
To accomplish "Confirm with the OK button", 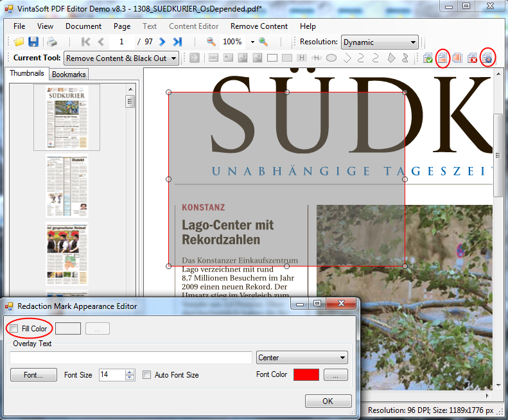I will tap(328, 401).
